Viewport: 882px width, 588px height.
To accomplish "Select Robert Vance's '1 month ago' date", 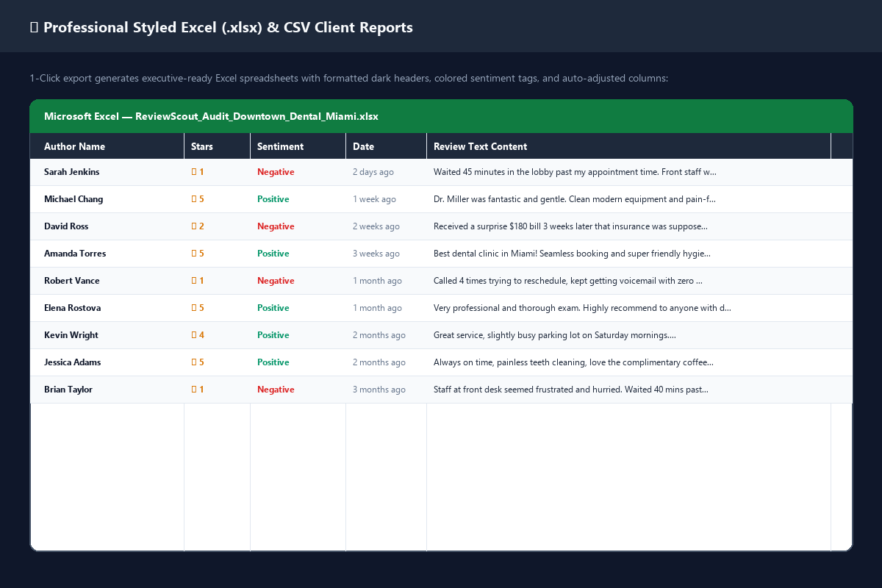I will tap(387, 281).
